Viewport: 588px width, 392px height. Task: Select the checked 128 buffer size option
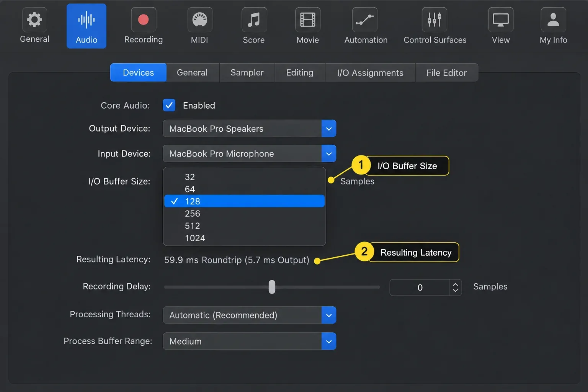[244, 201]
